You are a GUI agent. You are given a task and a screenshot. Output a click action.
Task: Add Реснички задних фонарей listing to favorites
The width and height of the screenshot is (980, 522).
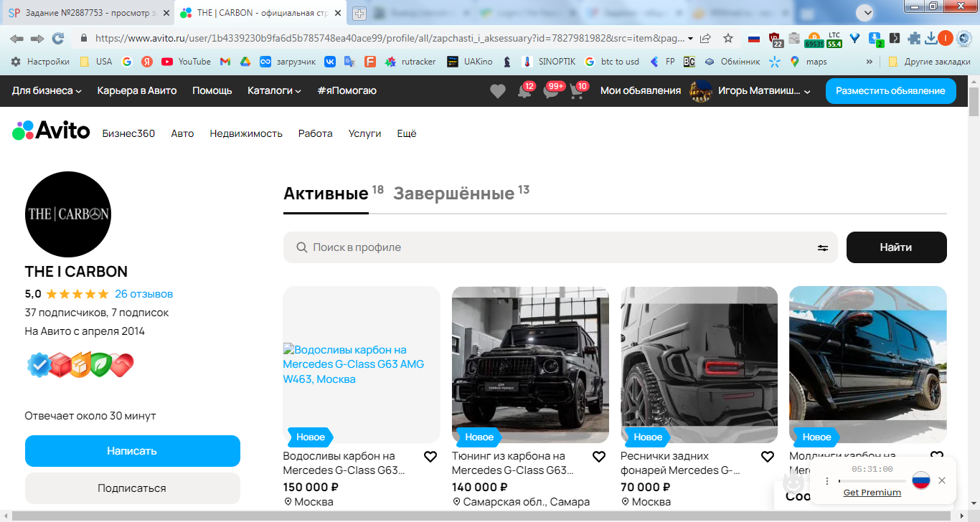pos(768,457)
